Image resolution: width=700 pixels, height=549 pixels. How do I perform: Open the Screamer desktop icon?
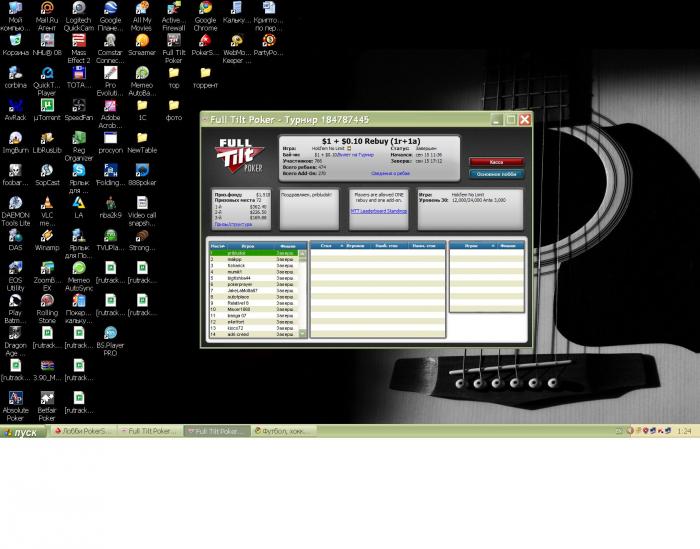coord(142,45)
